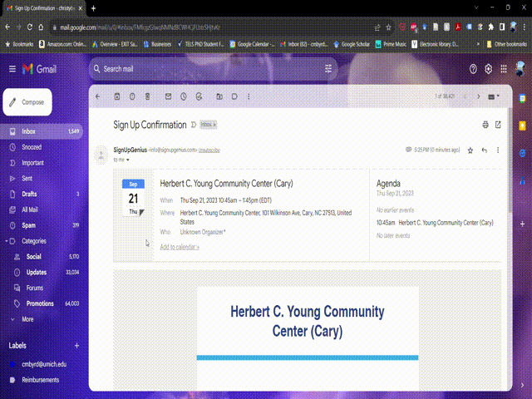
Task: Reply using the arrow beside the star
Action: [x=484, y=150]
